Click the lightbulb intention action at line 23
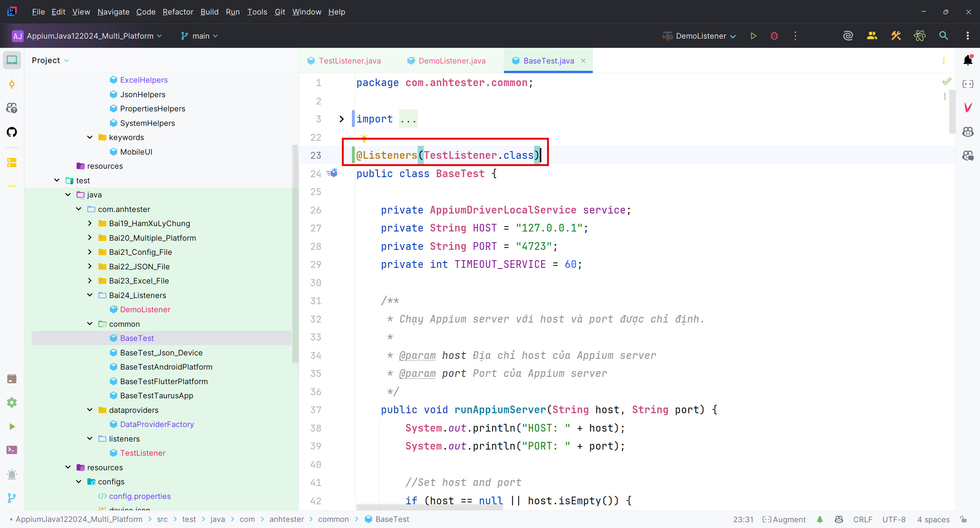Viewport: 980px width, 528px height. pos(364,138)
